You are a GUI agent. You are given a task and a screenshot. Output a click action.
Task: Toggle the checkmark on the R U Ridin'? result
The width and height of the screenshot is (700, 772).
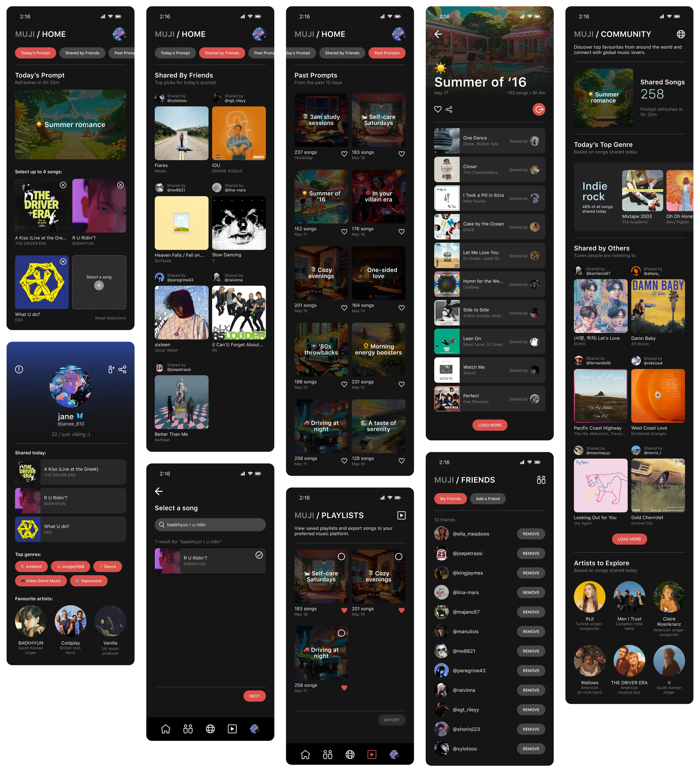tap(259, 555)
